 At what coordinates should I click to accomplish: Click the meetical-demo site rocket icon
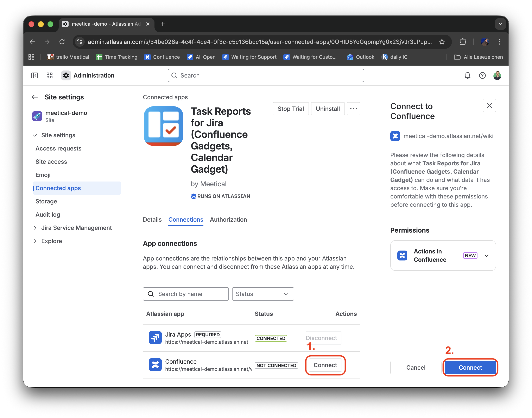(x=37, y=116)
